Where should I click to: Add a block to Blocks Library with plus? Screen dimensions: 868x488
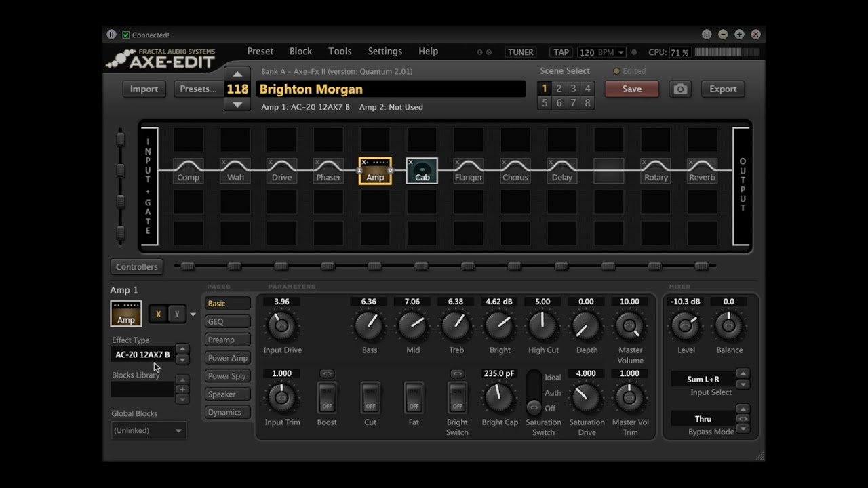182,389
